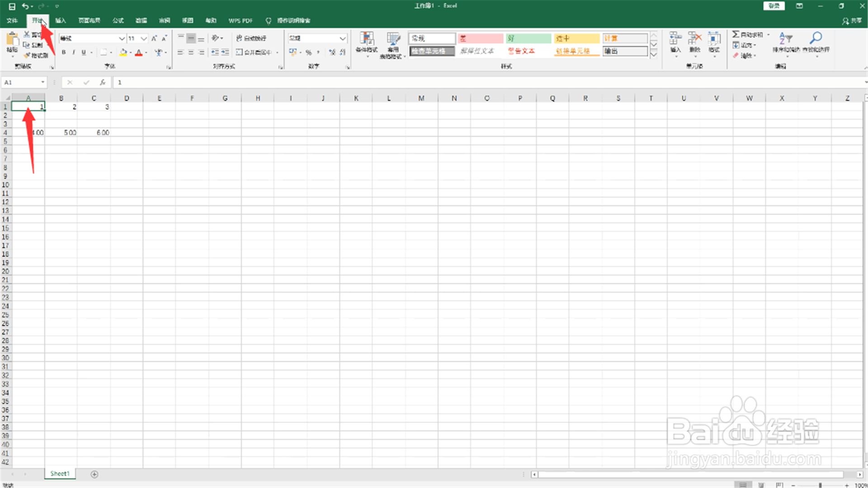Viewport: 868px width, 488px height.
Task: Click Merge and Center button
Action: tap(254, 52)
